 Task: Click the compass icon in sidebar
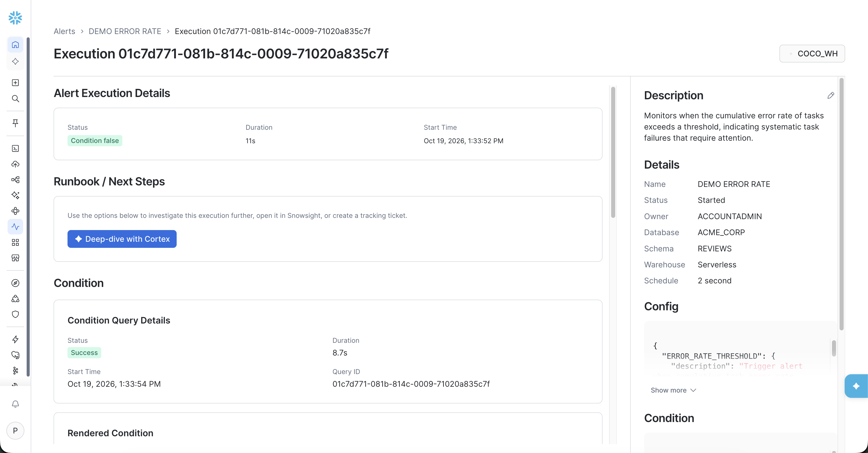click(15, 283)
